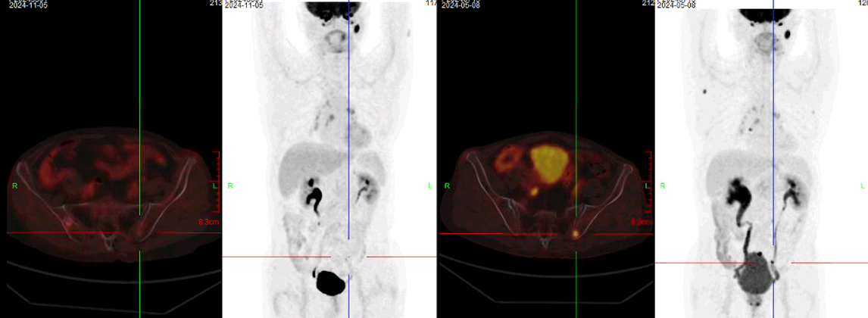868x318 pixels.
Task: Click the small yellow node below the pelvic mass
Action: 534,192
